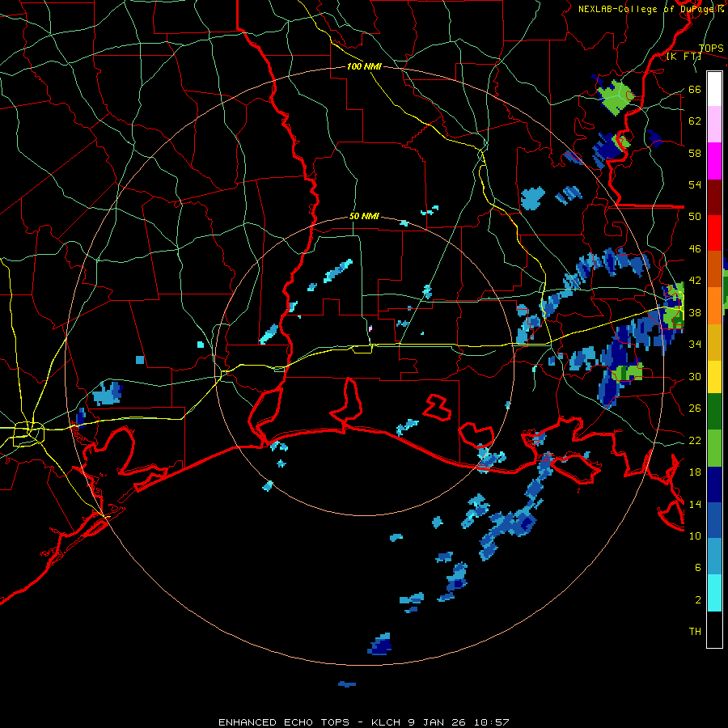Select the bright red legend swatch
The image size is (728, 728).
point(714,233)
